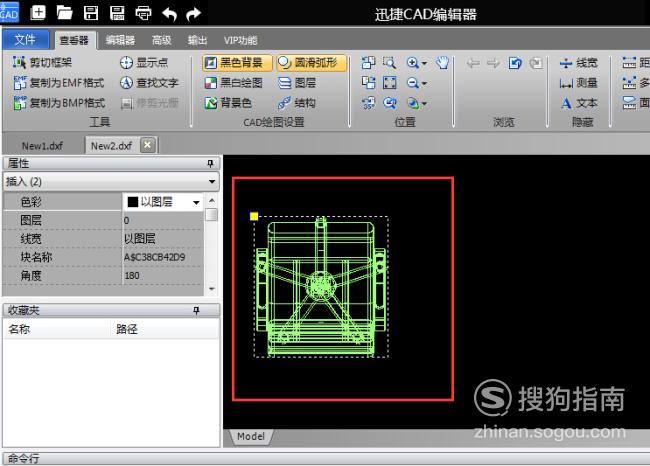Pin the 属性 properties panel
This screenshot has height=466, width=650.
click(x=210, y=164)
